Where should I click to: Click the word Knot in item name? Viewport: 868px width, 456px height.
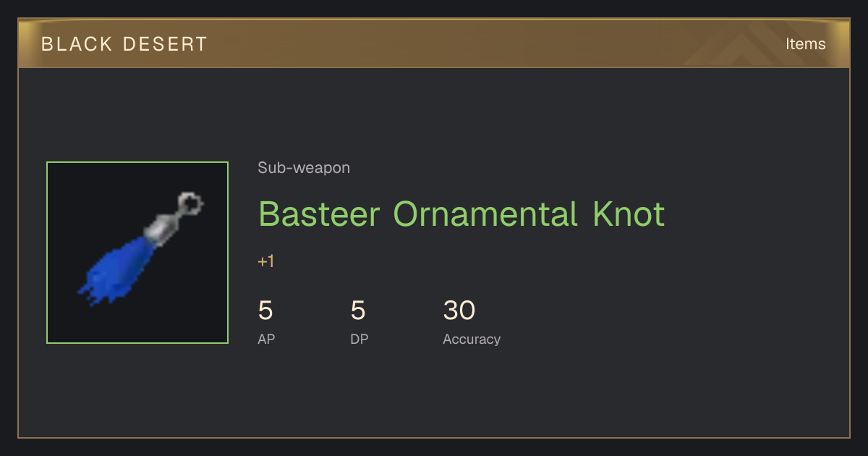coord(628,215)
